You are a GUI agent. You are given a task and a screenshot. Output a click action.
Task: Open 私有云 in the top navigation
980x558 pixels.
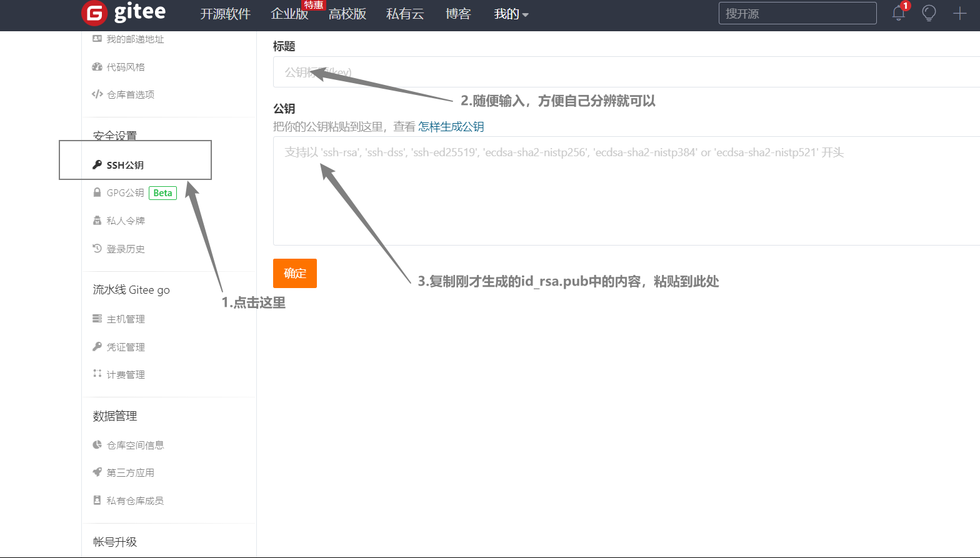(405, 14)
